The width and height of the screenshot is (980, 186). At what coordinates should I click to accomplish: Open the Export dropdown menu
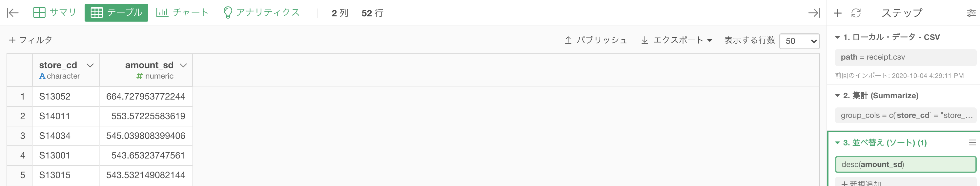point(676,40)
